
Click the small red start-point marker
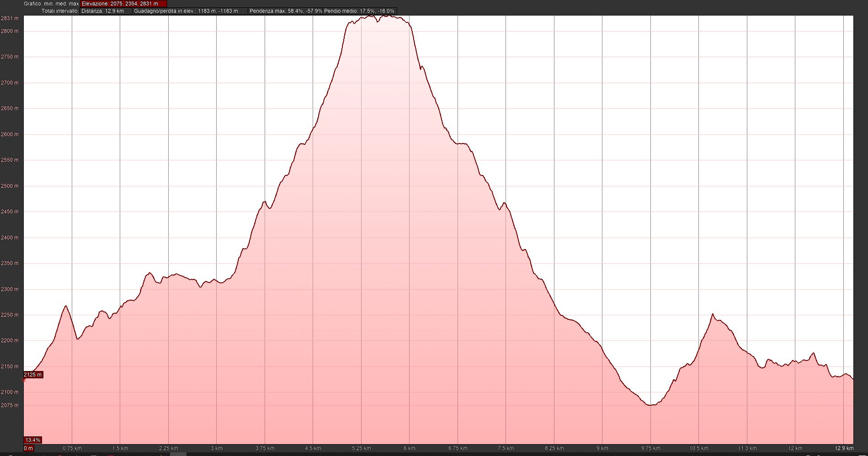coord(24,380)
